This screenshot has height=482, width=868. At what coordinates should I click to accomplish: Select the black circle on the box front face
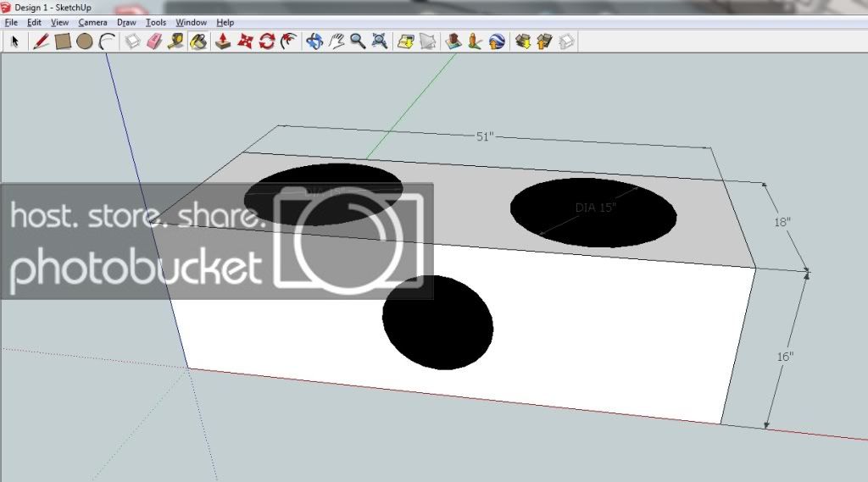click(438, 322)
